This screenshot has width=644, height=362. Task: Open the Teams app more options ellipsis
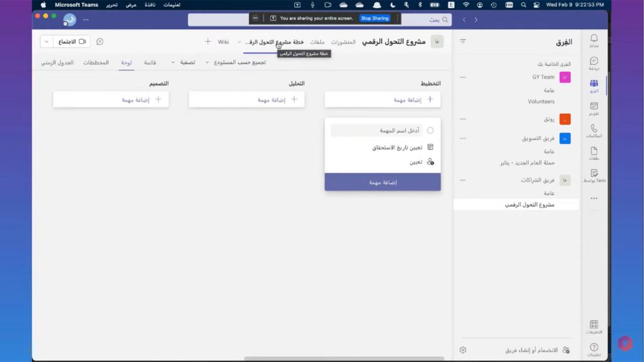[x=86, y=19]
